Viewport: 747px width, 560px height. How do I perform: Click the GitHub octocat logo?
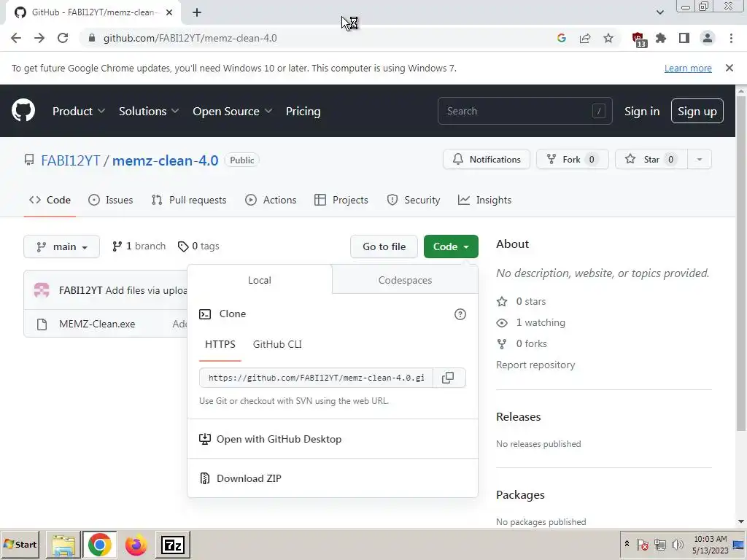tap(23, 111)
